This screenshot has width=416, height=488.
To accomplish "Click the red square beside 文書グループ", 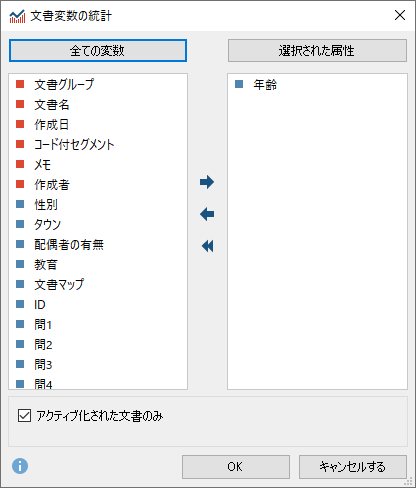I will [20, 84].
